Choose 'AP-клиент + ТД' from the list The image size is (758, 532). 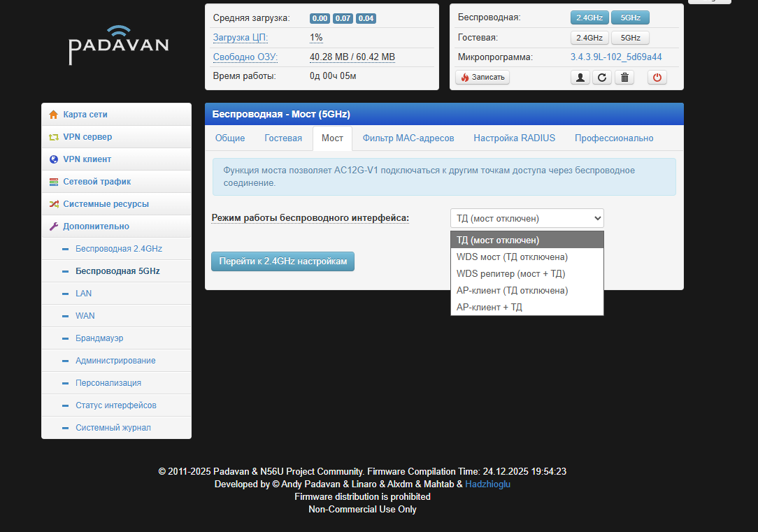[x=489, y=307]
